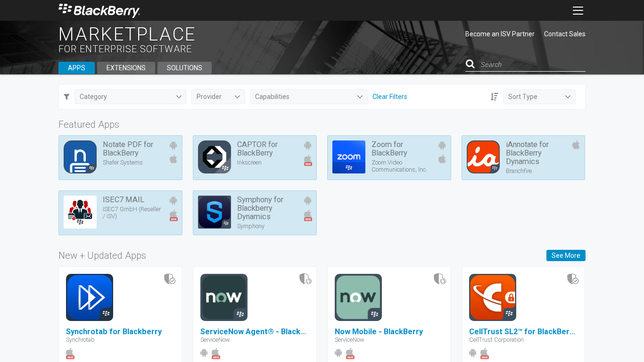Viewport: 644px width, 362px height.
Task: Expand the Capabilities dropdown
Action: point(308,97)
